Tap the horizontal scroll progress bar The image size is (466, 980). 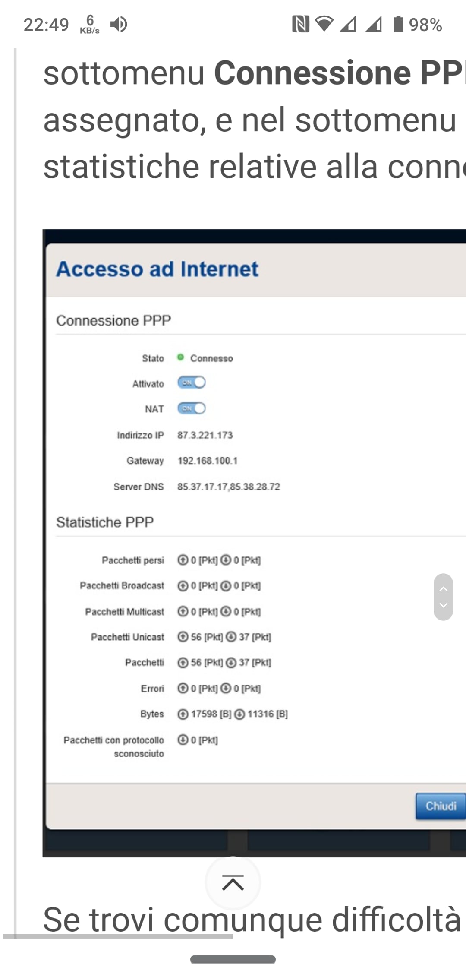tap(118, 936)
